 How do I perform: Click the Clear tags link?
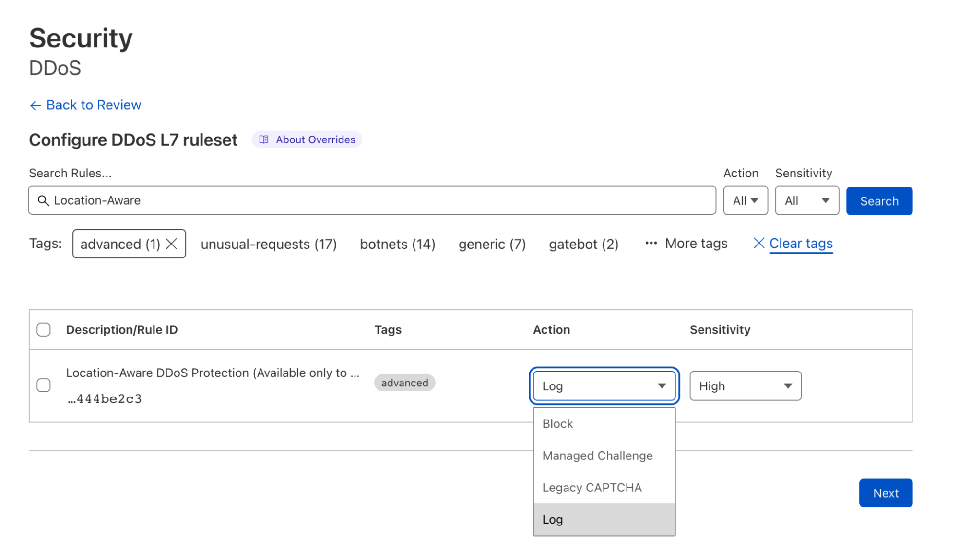tap(801, 244)
